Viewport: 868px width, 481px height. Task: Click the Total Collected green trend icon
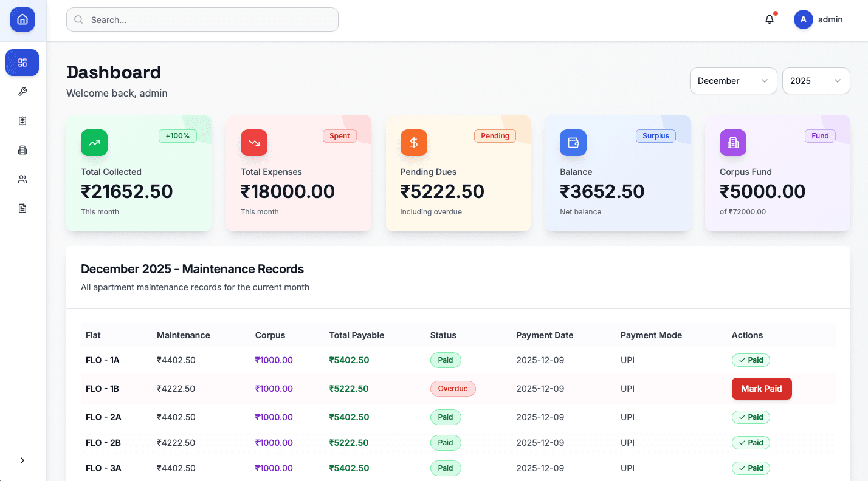click(x=94, y=143)
